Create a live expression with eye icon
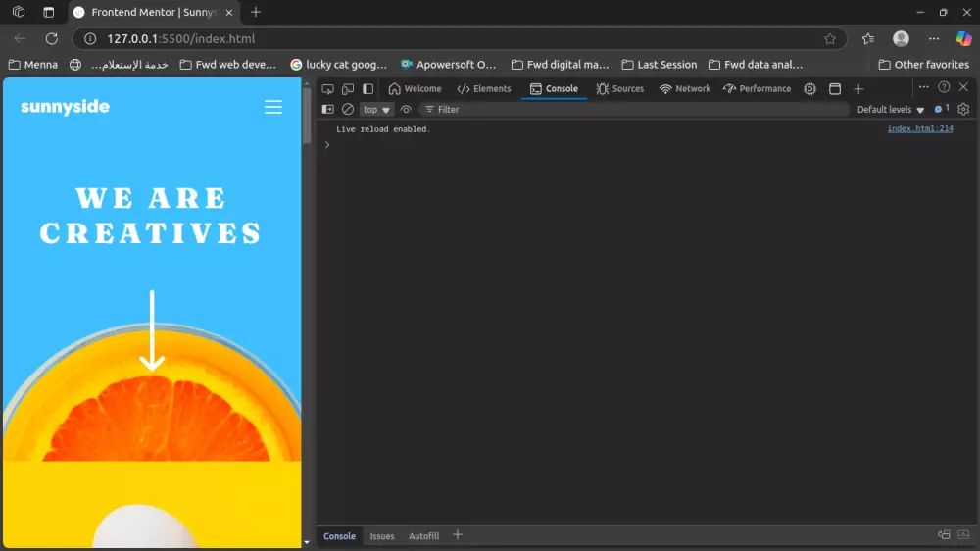This screenshot has width=980, height=551. click(406, 110)
